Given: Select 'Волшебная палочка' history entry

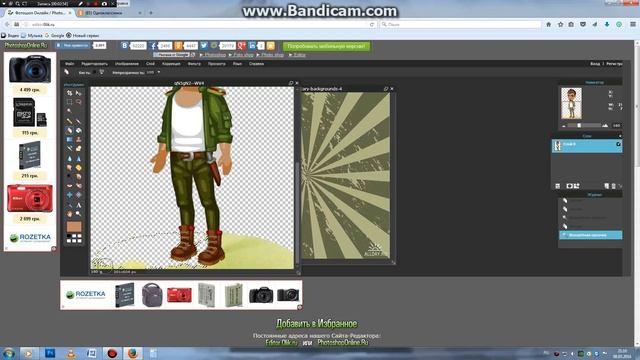Looking at the screenshot, I should click(x=590, y=235).
